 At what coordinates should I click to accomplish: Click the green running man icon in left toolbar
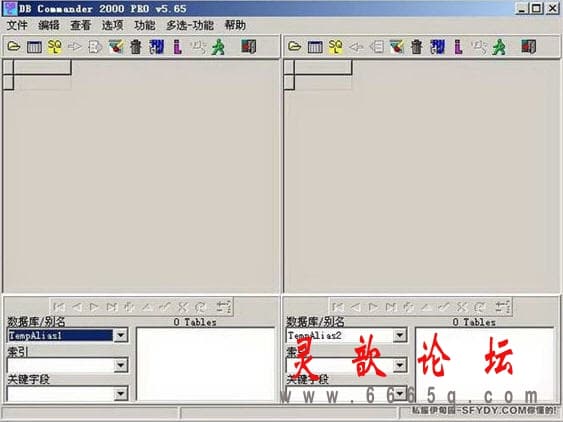click(218, 47)
